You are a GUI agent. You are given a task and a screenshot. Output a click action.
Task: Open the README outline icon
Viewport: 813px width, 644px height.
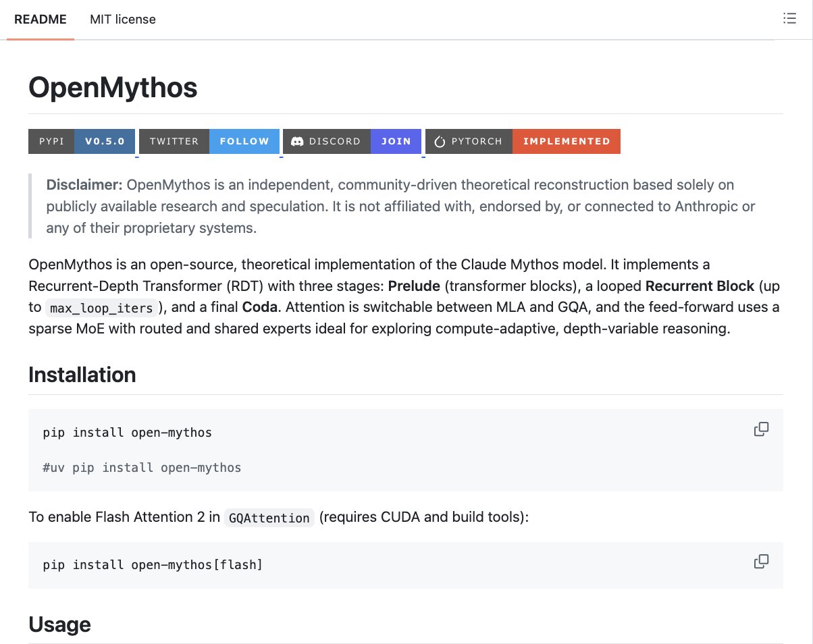pyautogui.click(x=789, y=19)
